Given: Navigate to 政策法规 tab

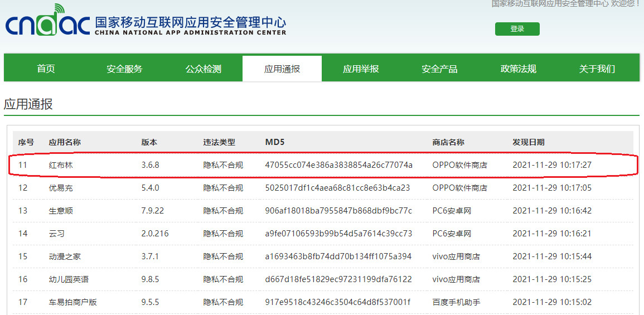Looking at the screenshot, I should [518, 69].
